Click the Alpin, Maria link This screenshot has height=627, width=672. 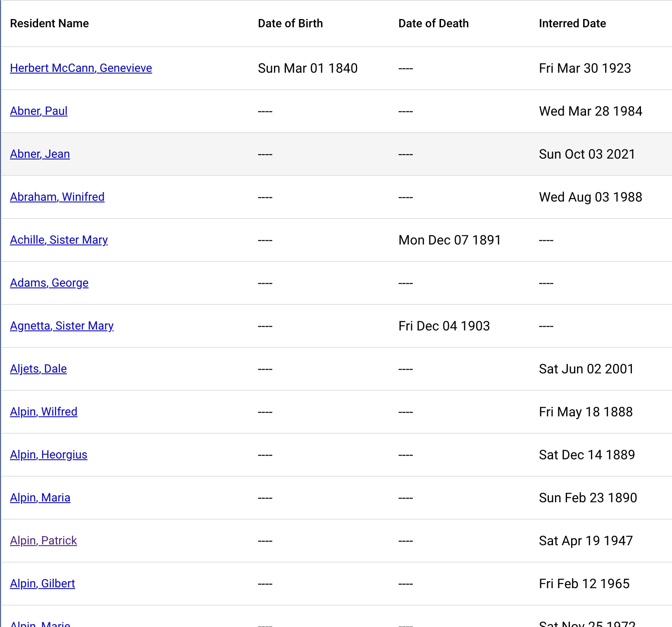point(40,498)
